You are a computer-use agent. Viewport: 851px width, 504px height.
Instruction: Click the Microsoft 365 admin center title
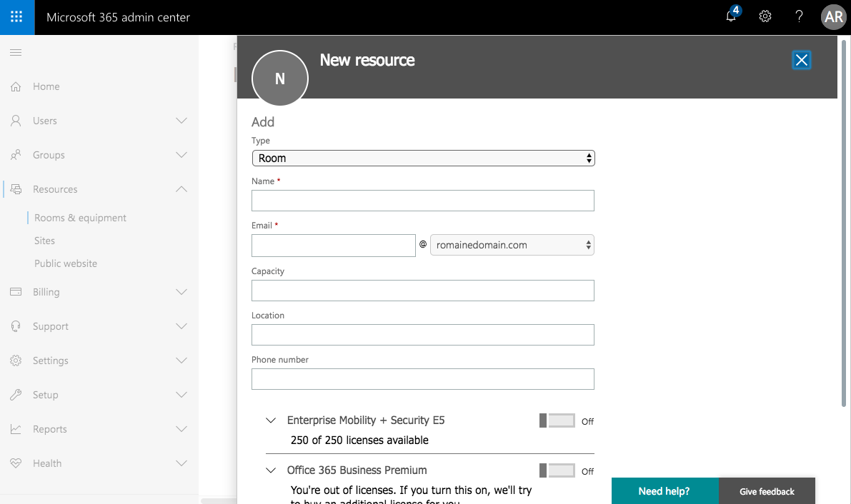[119, 17]
